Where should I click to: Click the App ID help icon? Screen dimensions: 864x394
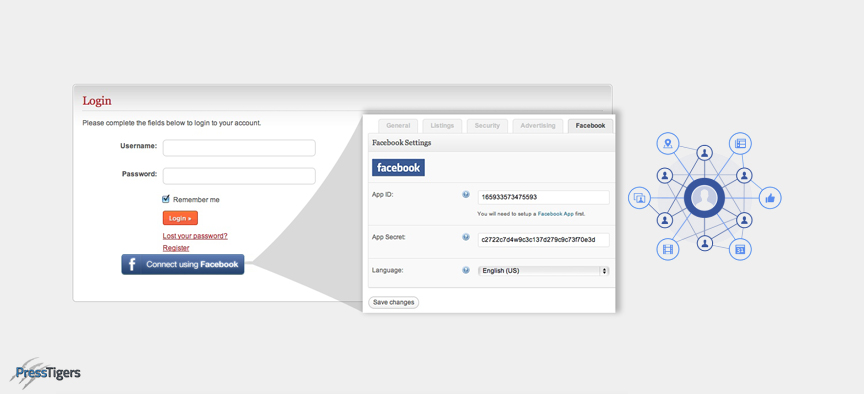pyautogui.click(x=466, y=195)
